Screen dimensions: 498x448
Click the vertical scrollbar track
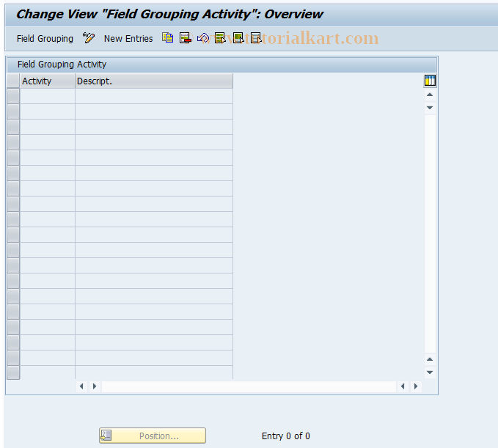click(430, 233)
